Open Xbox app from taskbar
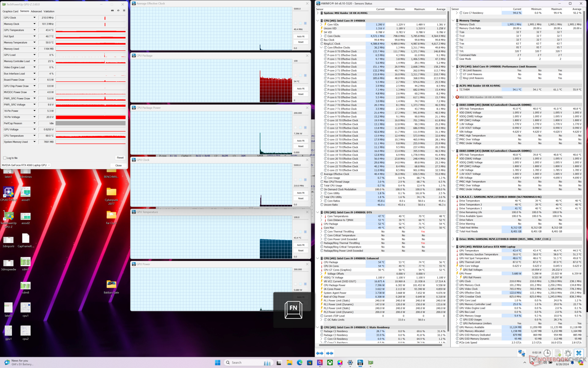 pyautogui.click(x=330, y=362)
